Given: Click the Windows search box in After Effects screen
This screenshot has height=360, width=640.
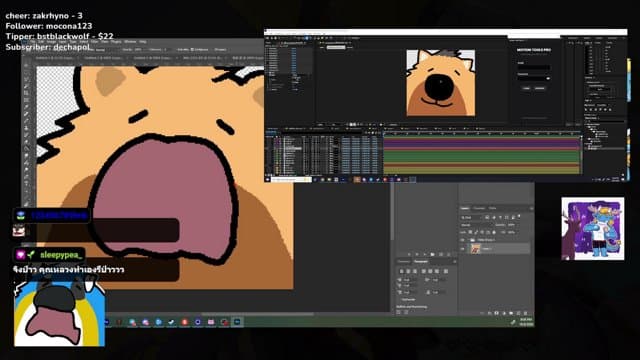Looking at the screenshot, I should coord(291,179).
